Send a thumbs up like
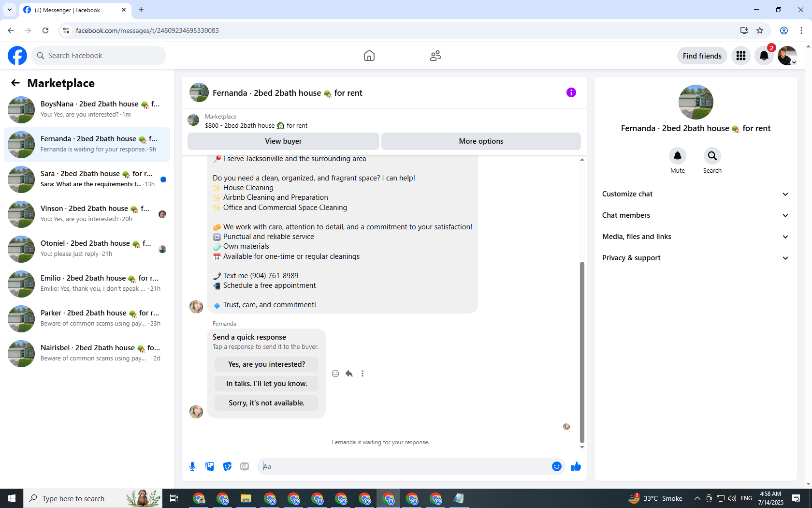 coord(576,466)
